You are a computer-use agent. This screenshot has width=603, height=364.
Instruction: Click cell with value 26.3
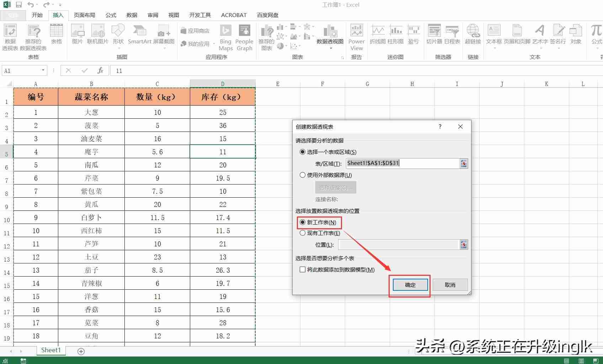coord(223,270)
